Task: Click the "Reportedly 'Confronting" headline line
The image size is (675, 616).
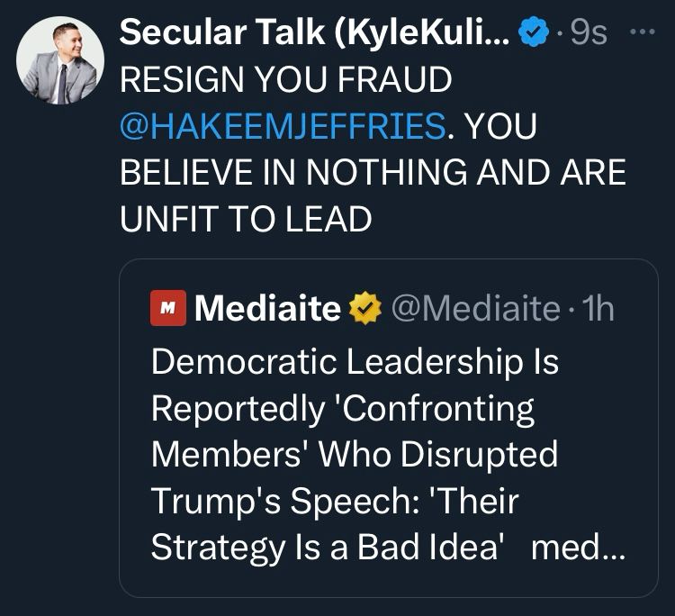Action: [x=343, y=409]
